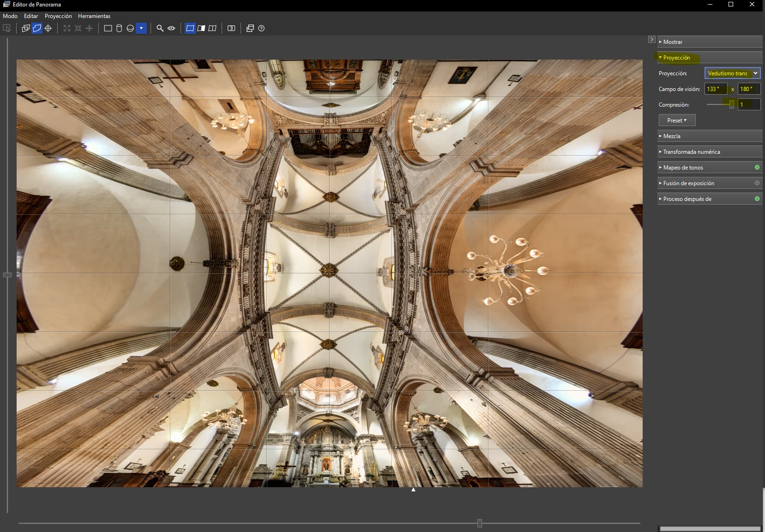Open the Vedutismo trans projection combo box
Image resolution: width=765 pixels, height=532 pixels.
click(x=732, y=73)
